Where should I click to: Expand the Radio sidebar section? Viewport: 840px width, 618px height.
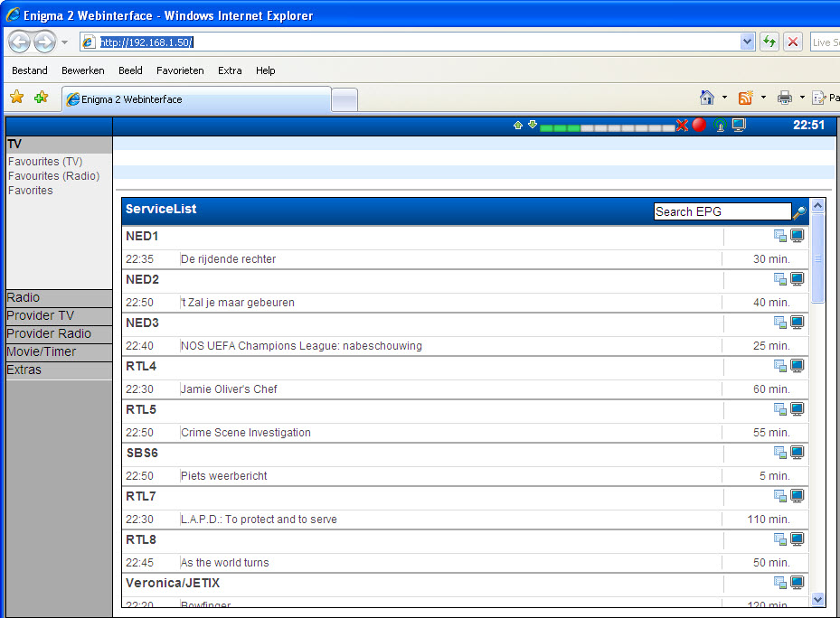point(59,298)
